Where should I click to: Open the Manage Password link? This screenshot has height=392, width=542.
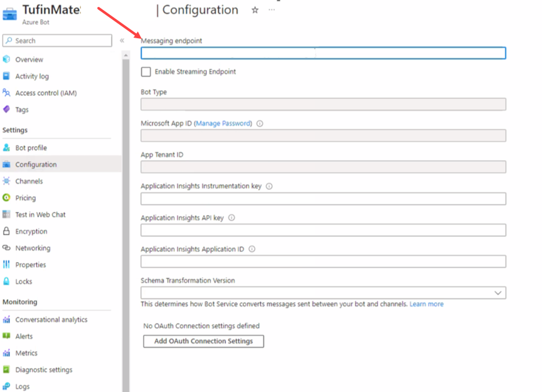point(223,124)
